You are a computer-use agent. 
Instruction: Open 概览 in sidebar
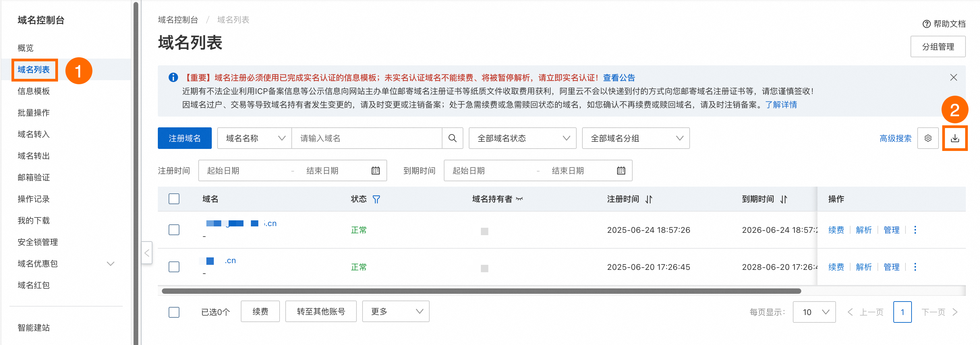[x=26, y=48]
